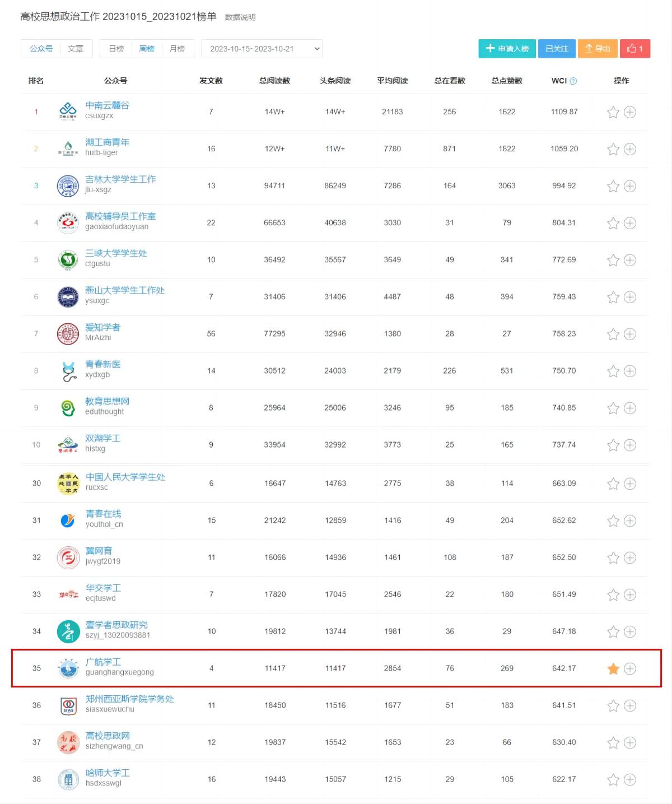672x804 pixels.
Task: Click the orange 导出 export button
Action: click(598, 49)
